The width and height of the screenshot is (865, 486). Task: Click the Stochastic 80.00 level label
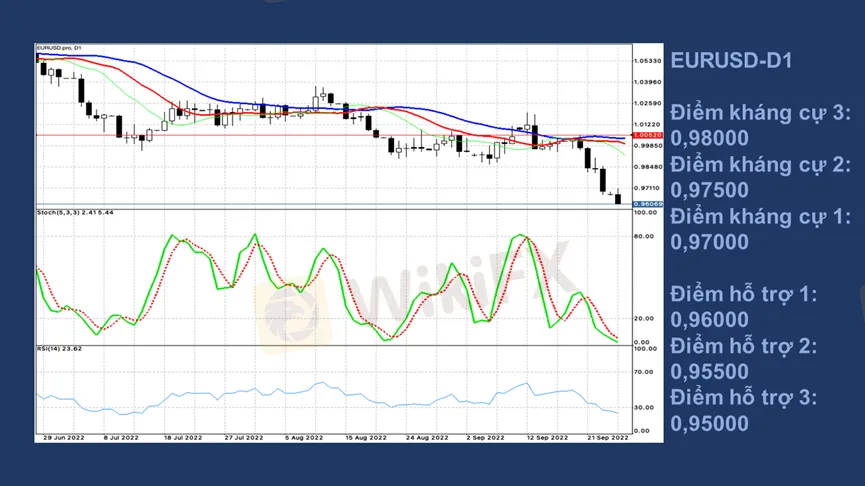coord(645,237)
